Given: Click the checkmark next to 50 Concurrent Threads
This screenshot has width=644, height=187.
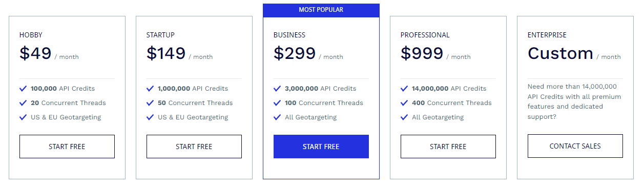Looking at the screenshot, I should point(150,103).
